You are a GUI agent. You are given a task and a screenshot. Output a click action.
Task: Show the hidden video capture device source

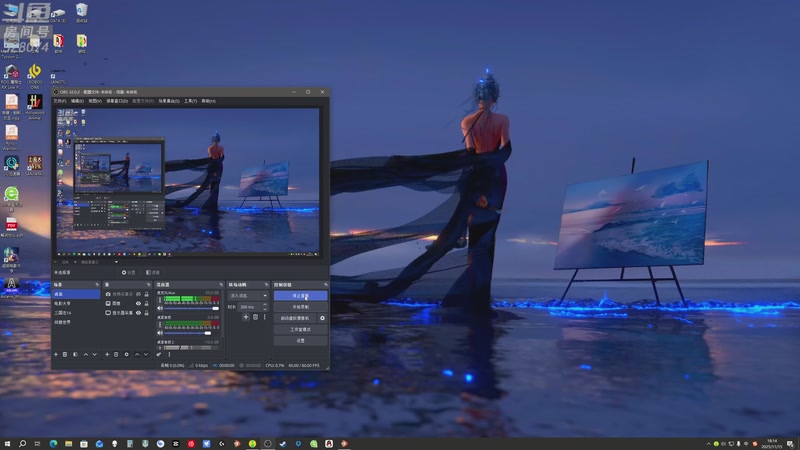pyautogui.click(x=138, y=294)
